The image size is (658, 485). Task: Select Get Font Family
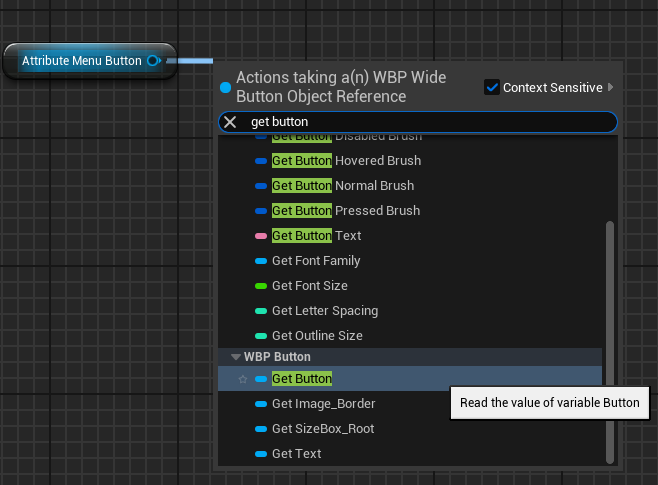point(410,261)
